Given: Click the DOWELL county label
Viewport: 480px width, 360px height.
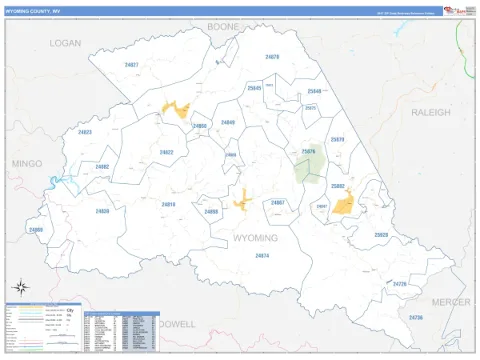Looking at the screenshot, I should (x=178, y=324).
